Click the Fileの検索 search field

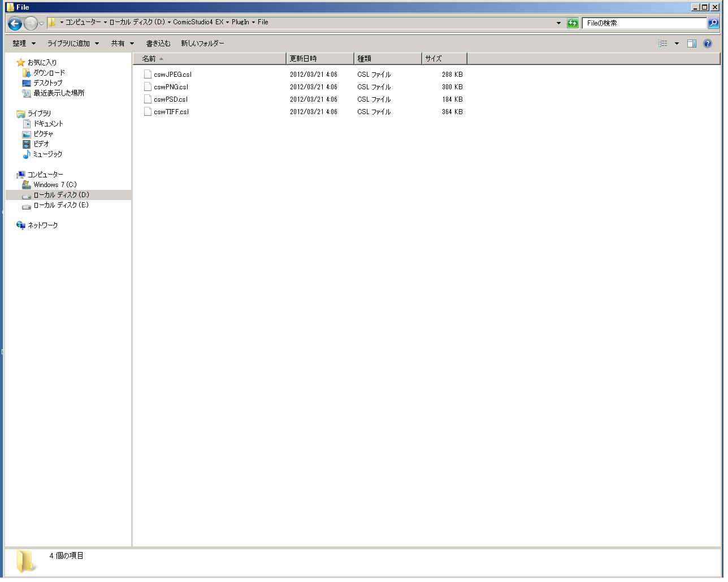pos(643,23)
